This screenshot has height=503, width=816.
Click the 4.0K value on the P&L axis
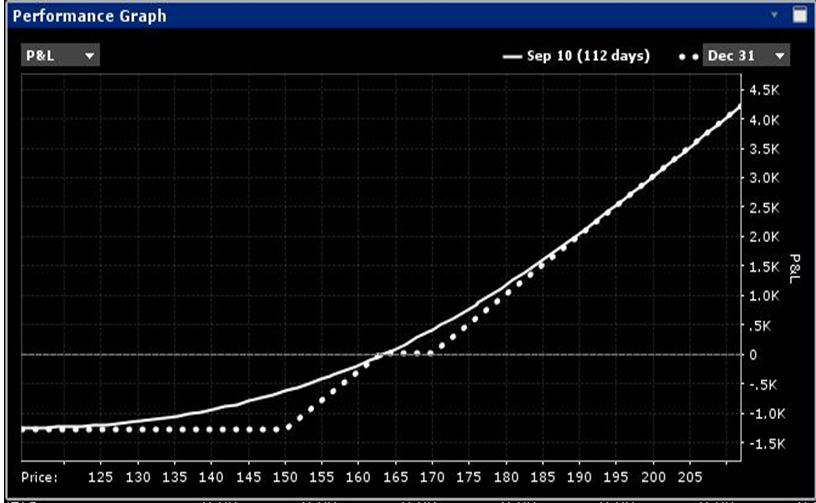tap(764, 120)
